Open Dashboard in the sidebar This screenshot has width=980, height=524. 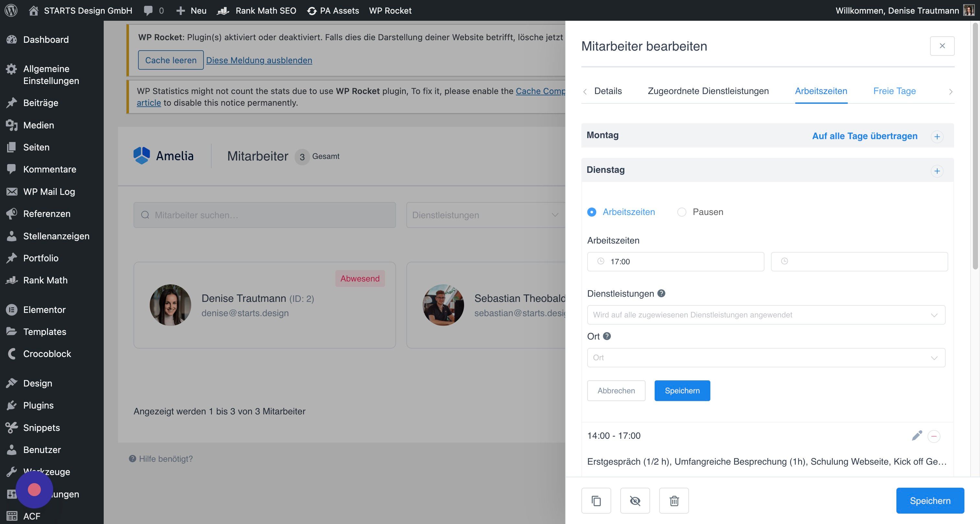pyautogui.click(x=46, y=40)
